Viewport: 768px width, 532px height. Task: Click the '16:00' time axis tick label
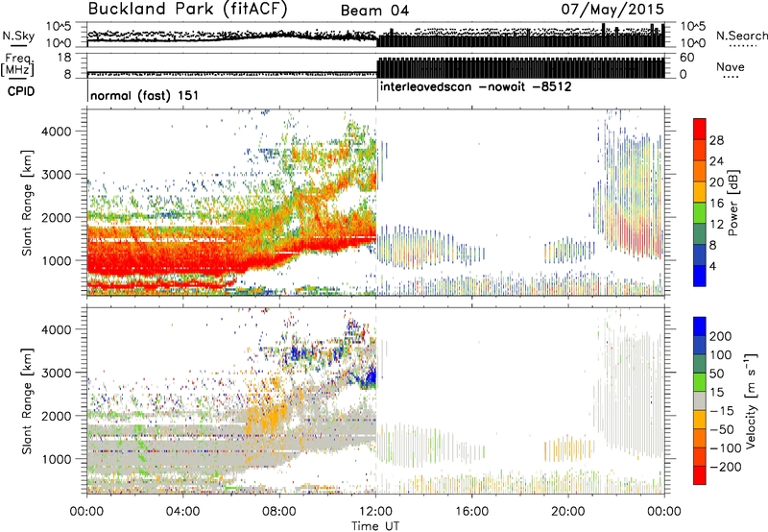[x=471, y=512]
